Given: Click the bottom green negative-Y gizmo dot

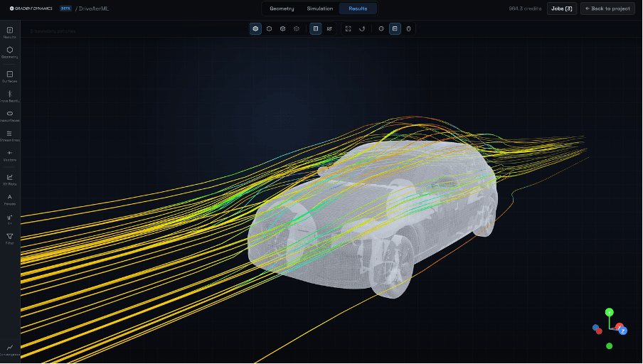Looking at the screenshot, I should click(x=610, y=346).
